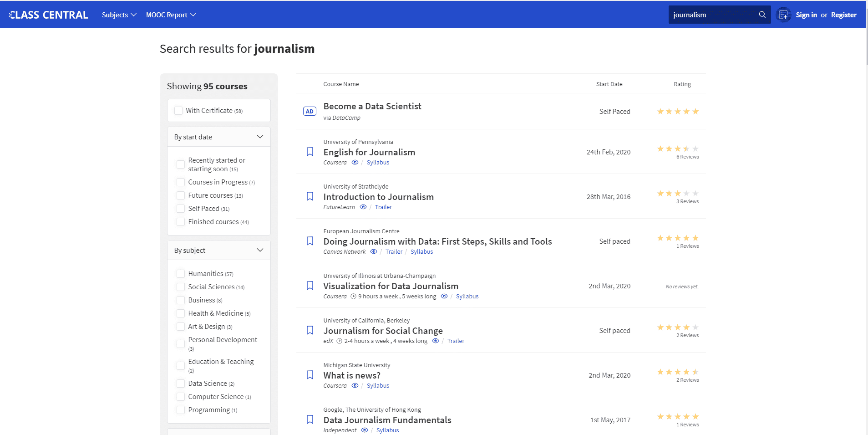Enable the With Certificate filter checkbox
868x435 pixels.
(178, 111)
